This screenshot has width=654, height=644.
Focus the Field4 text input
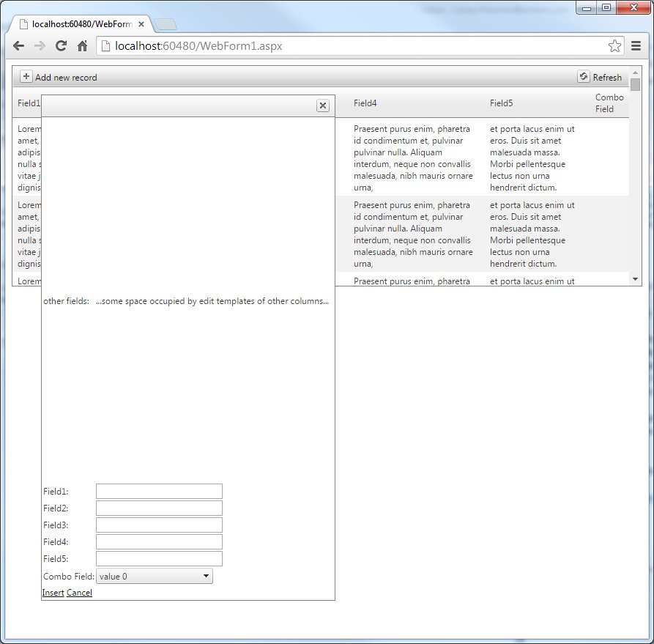[159, 541]
